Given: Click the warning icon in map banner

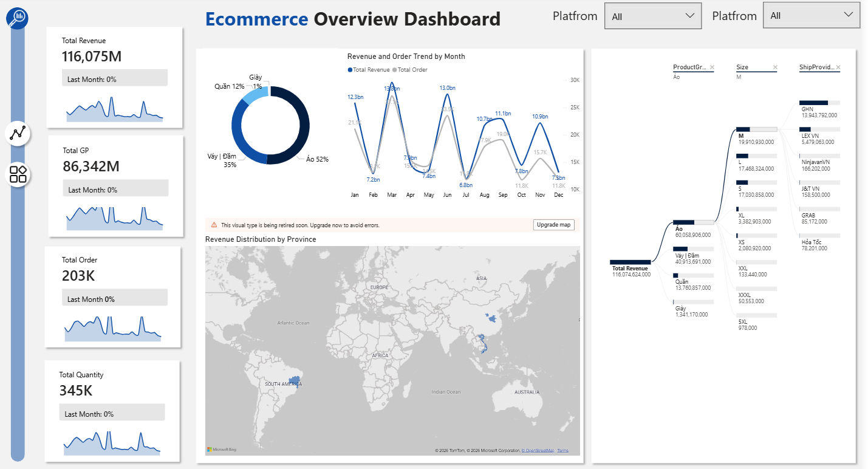Looking at the screenshot, I should click(x=214, y=225).
